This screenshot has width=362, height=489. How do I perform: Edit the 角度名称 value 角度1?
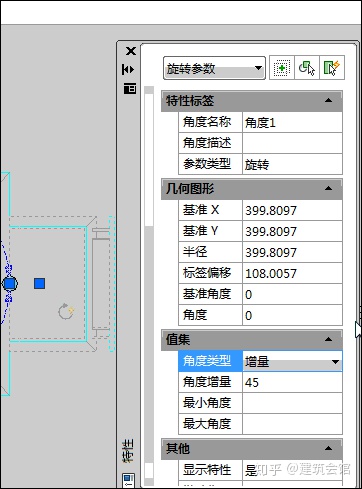pos(292,123)
